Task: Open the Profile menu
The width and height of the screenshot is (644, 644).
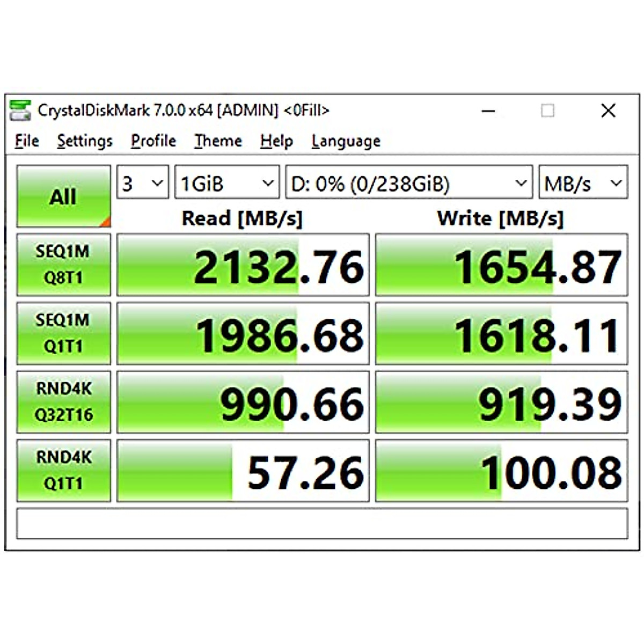Action: 153,141
